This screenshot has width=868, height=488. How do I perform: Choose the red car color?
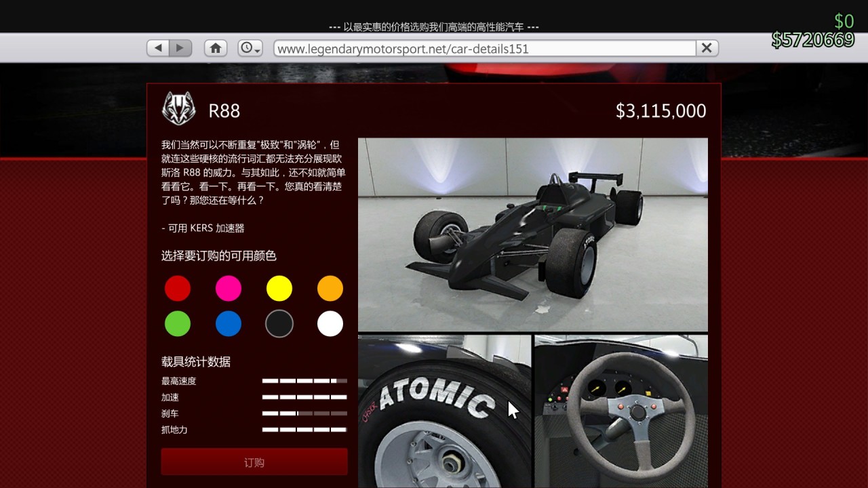(178, 289)
